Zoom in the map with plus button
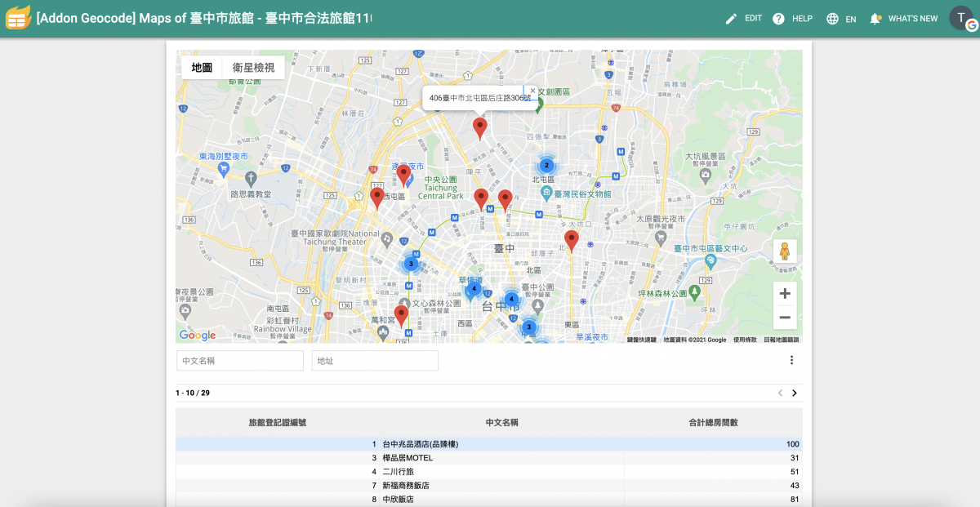Viewport: 980px width, 507px height. click(785, 294)
